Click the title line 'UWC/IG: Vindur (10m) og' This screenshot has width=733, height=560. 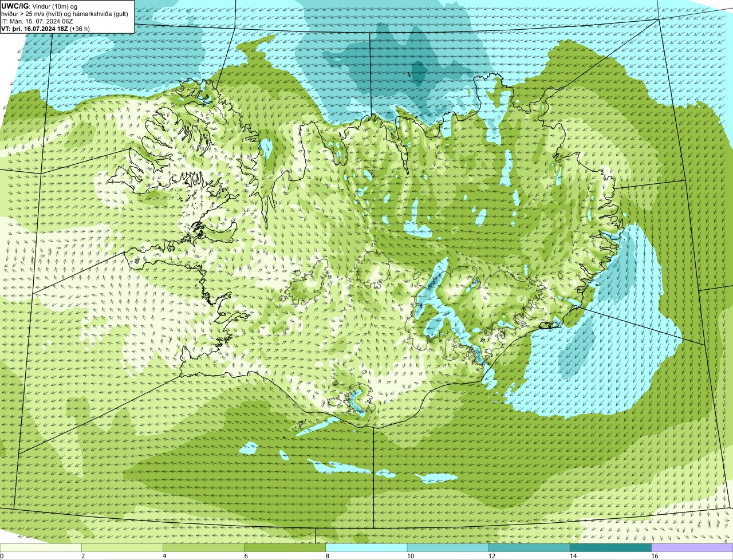point(39,6)
